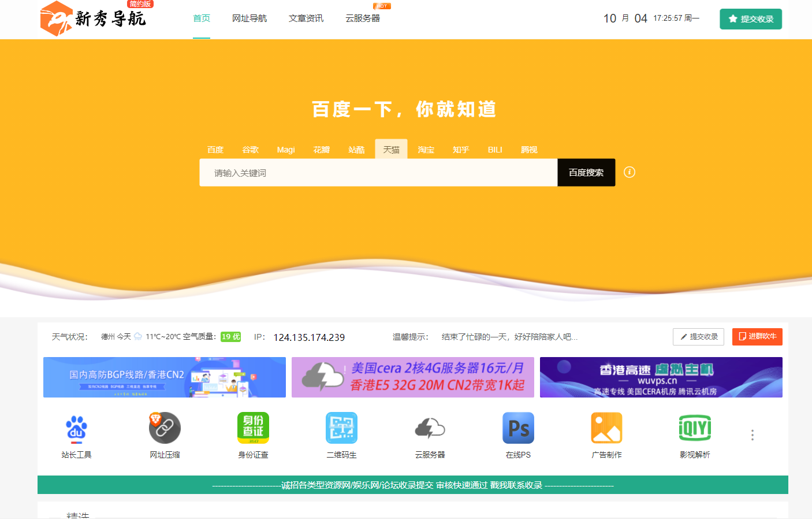The image size is (812, 520).
Task: Click the 网址压缩 chain-link icon
Action: pos(165,428)
